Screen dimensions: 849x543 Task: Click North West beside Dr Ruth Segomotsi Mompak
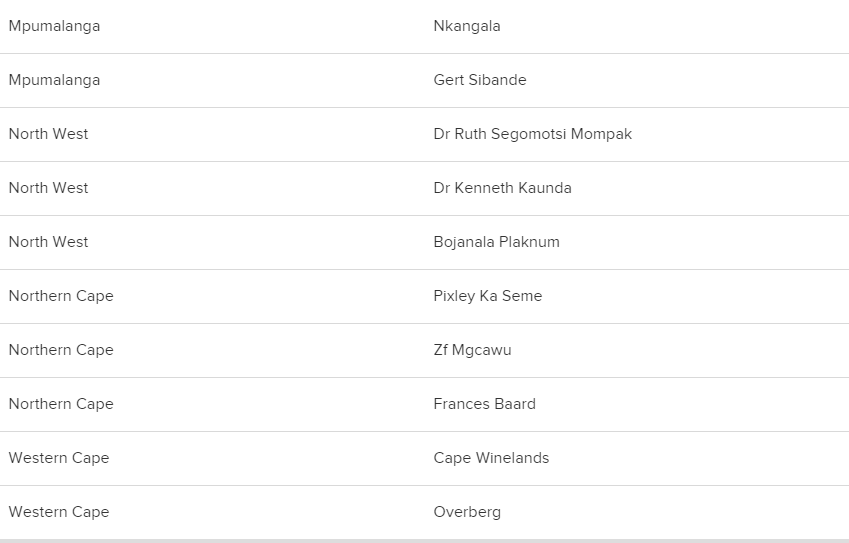click(48, 134)
